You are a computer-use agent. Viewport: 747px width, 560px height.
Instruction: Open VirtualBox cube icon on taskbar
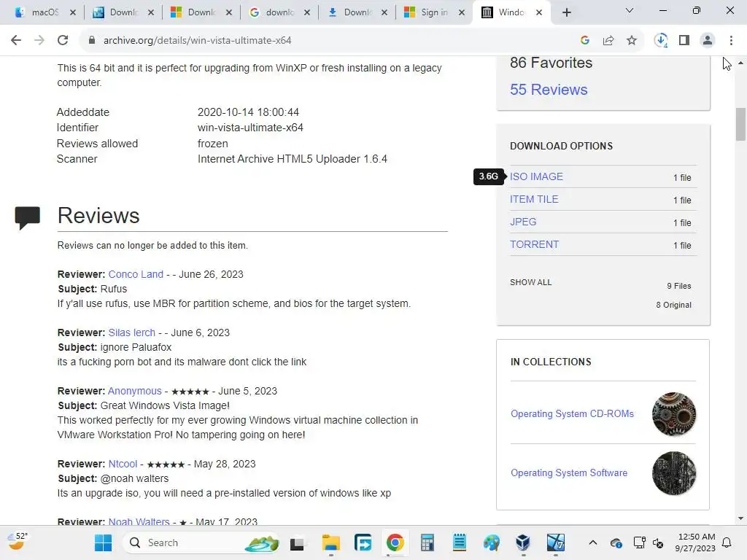[523, 542]
